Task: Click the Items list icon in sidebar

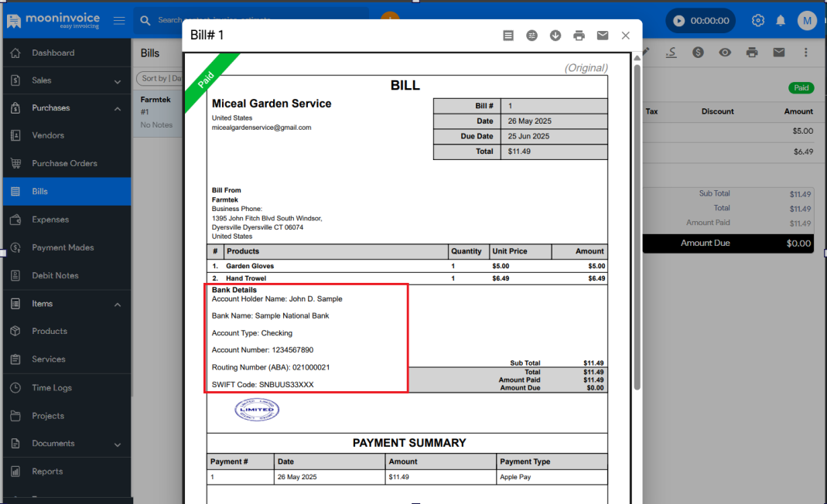Action: (15, 304)
